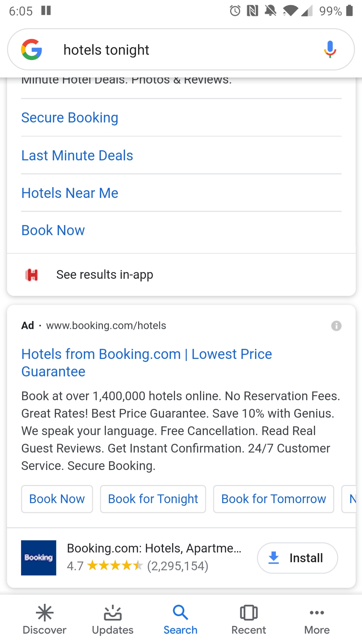The height and width of the screenshot is (644, 362).
Task: Tap See results in-app
Action: click(x=105, y=275)
